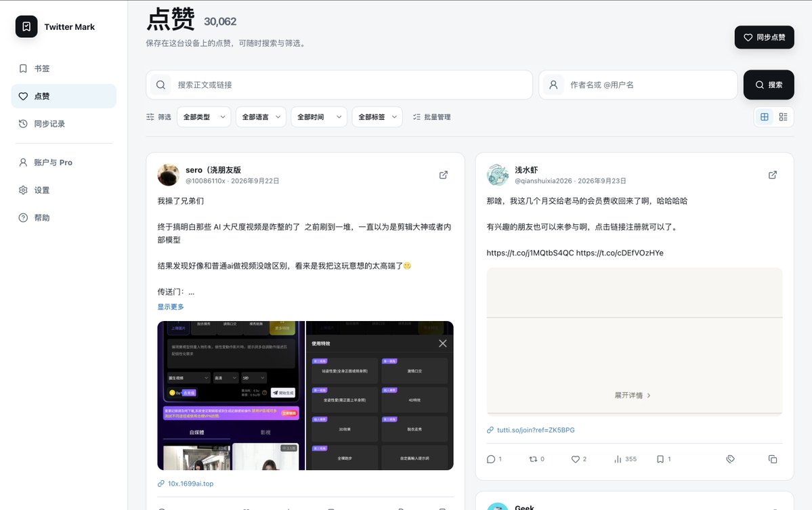Click the https://t.co/cDEfVOzHYe link text
This screenshot has height=510, width=812.
click(x=620, y=253)
